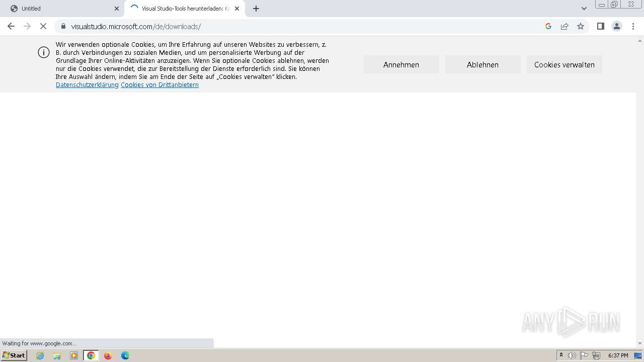Click the cookie banner info icon
The height and width of the screenshot is (362, 644).
(x=44, y=52)
